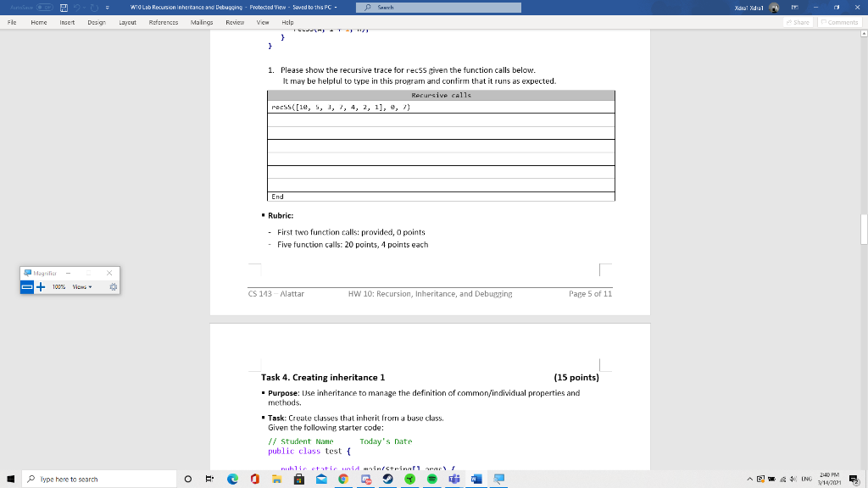Open Steam from the taskbar

[387, 479]
